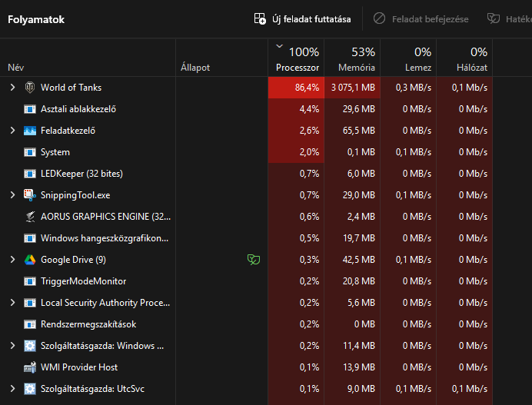Sort by the Memória column header
This screenshot has width=532, height=405.
pos(352,58)
